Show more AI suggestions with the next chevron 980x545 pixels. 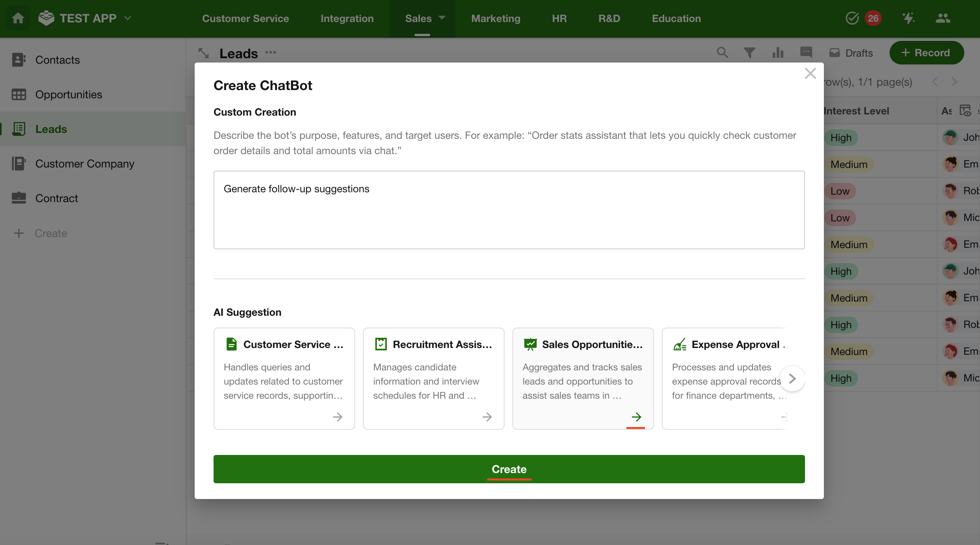tap(792, 379)
